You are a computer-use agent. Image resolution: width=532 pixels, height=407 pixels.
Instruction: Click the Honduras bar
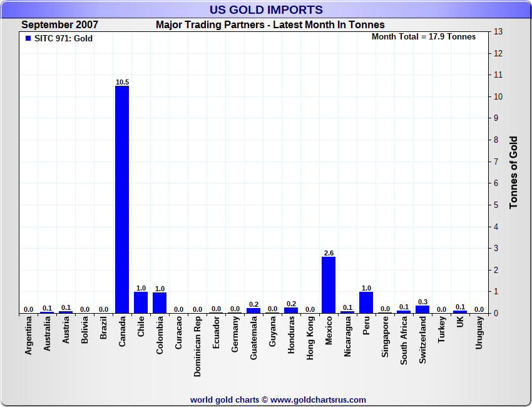(x=291, y=311)
